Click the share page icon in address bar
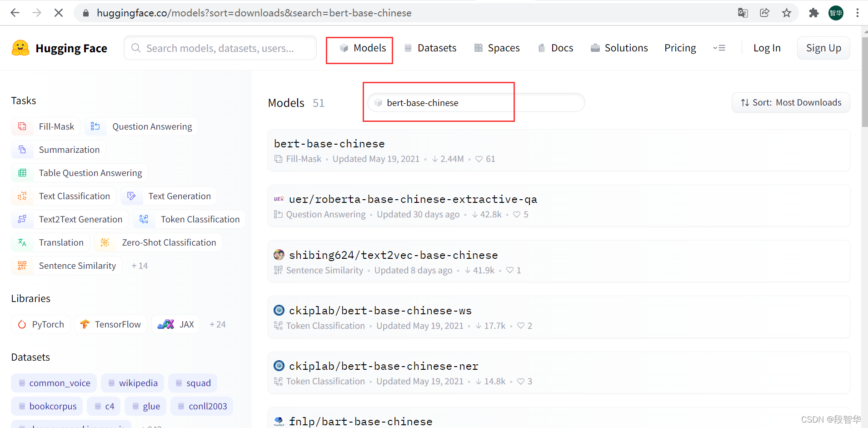868x428 pixels. click(765, 13)
